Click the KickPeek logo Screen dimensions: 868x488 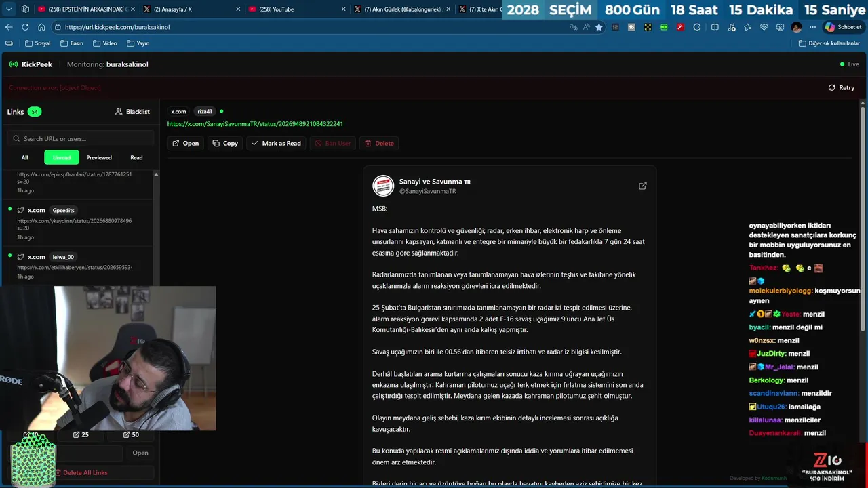31,64
